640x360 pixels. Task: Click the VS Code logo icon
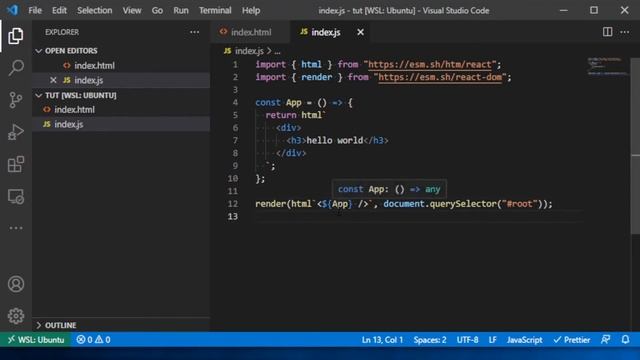(12, 10)
